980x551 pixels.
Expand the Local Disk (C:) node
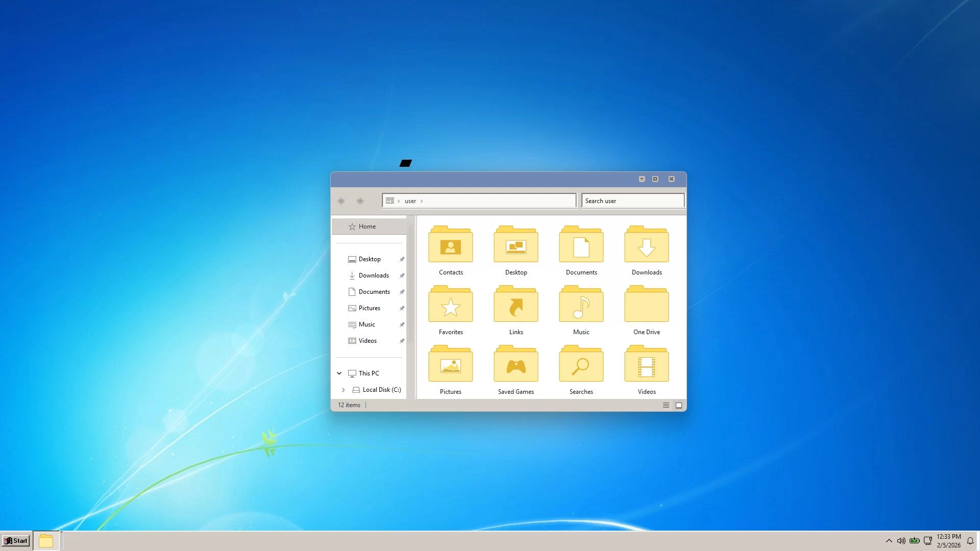pos(343,390)
